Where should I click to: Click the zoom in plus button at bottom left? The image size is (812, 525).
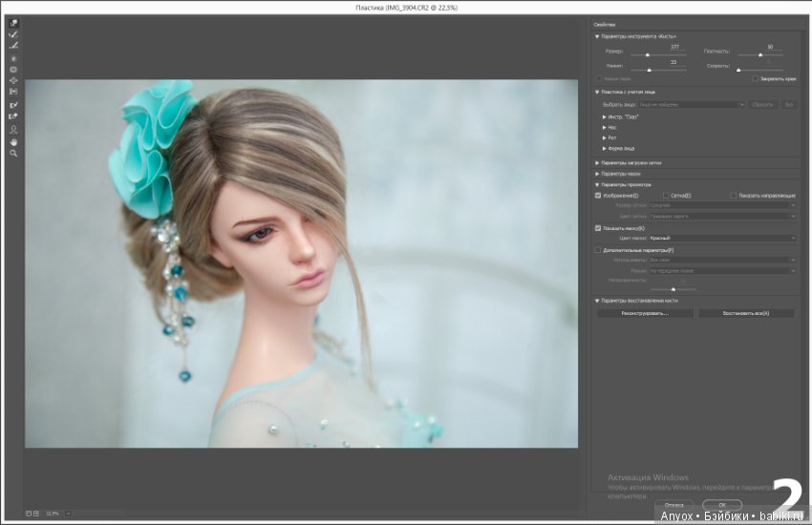point(35,514)
